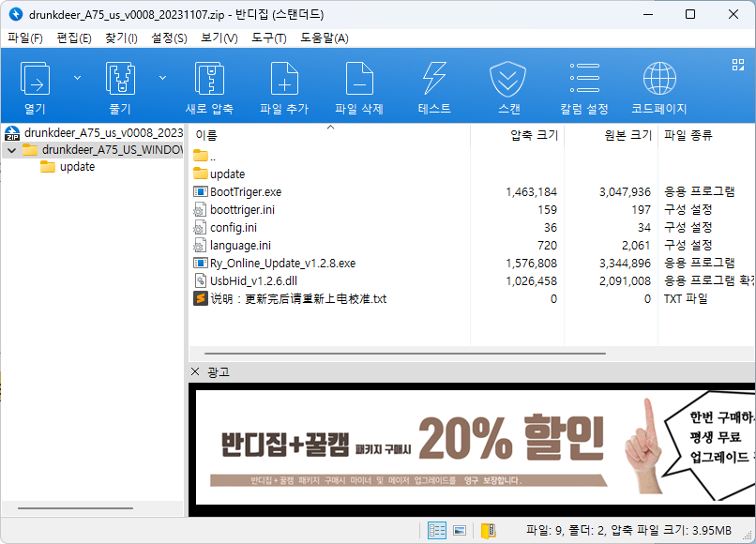Switch to detail list view icon in status bar

point(437,531)
